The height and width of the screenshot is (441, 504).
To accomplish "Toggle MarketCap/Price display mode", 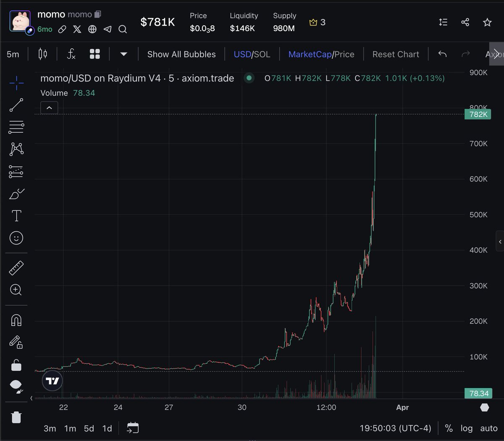I will pos(321,54).
